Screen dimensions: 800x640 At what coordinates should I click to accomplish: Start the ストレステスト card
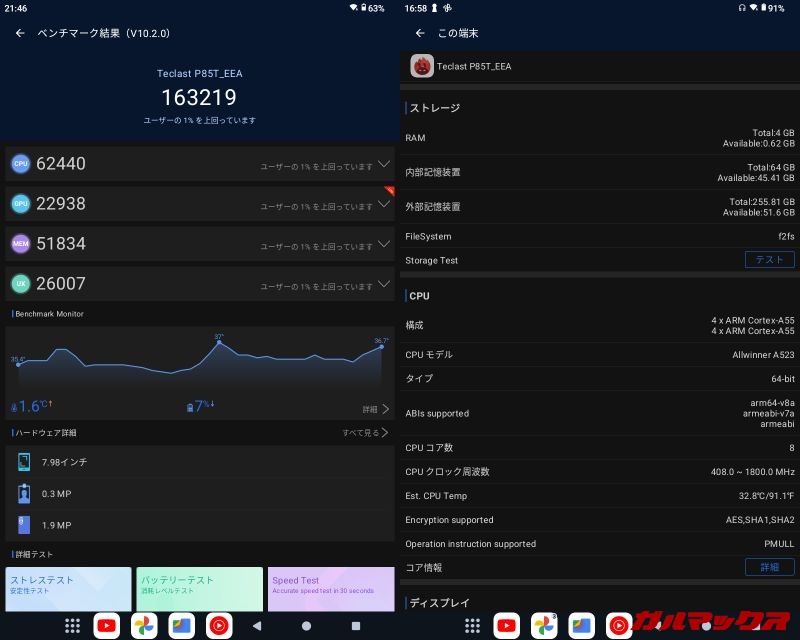(68, 588)
